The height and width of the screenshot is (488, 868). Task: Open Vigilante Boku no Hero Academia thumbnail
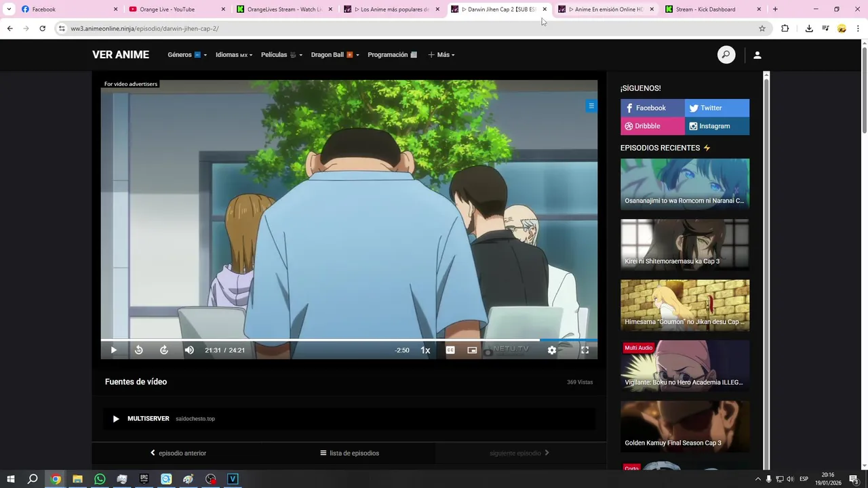(x=685, y=365)
